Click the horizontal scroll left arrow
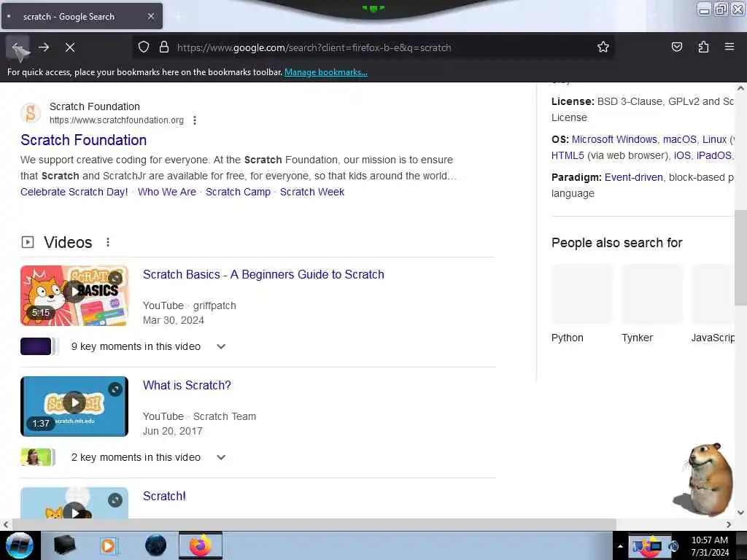The width and height of the screenshot is (747, 560). click(6, 524)
